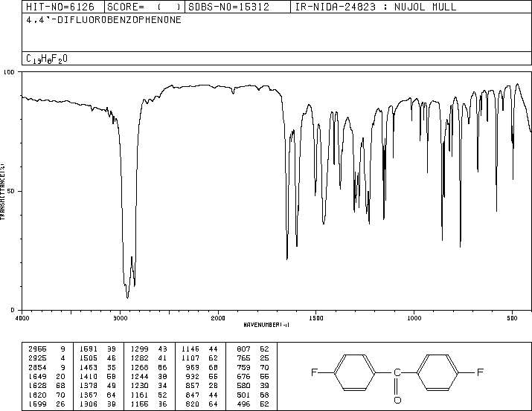The width and height of the screenshot is (532, 411).
Task: Click the SCORE= header field
Action: 144,7
